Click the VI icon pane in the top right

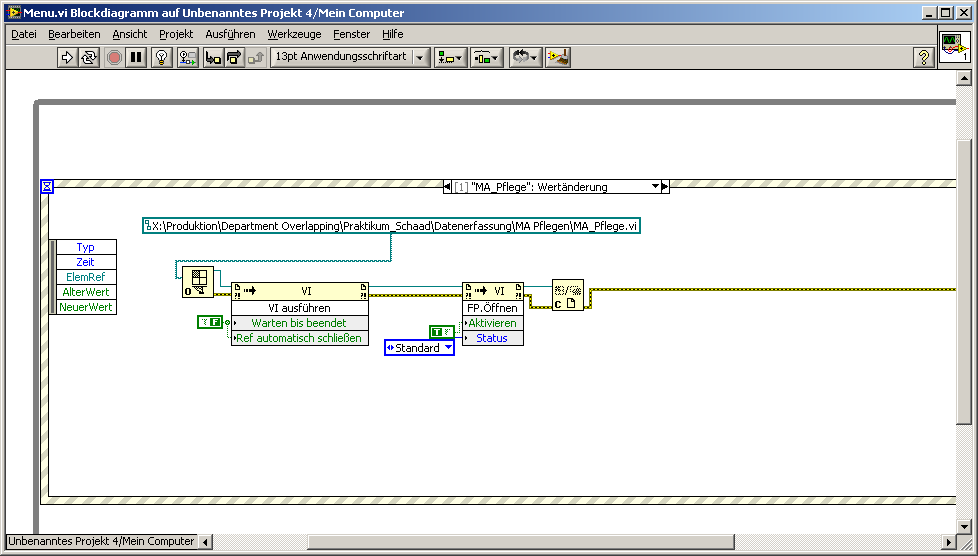[955, 47]
